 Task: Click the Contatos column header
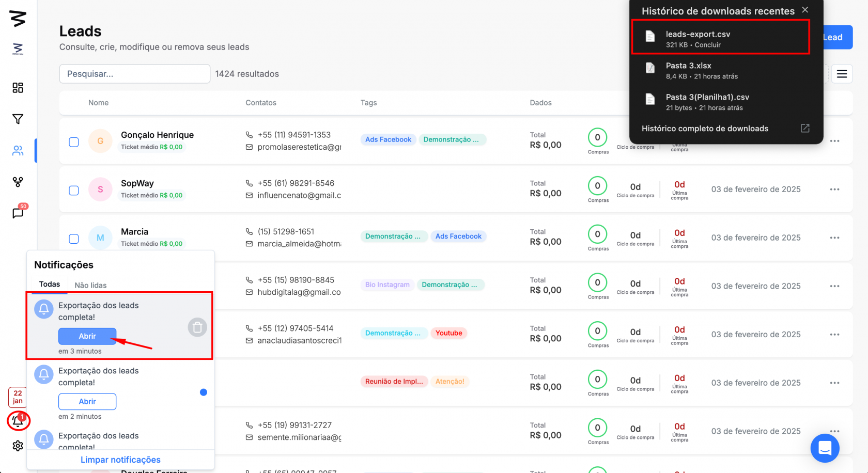[x=261, y=103]
